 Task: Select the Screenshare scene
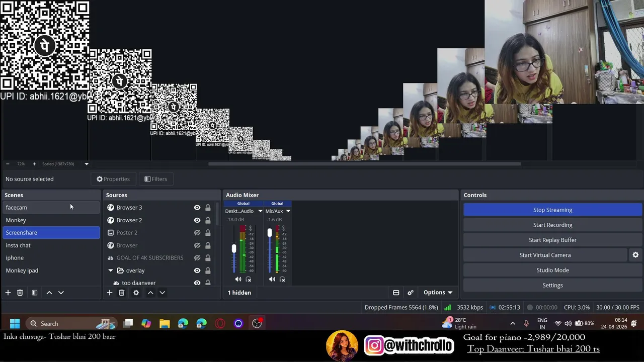click(51, 233)
